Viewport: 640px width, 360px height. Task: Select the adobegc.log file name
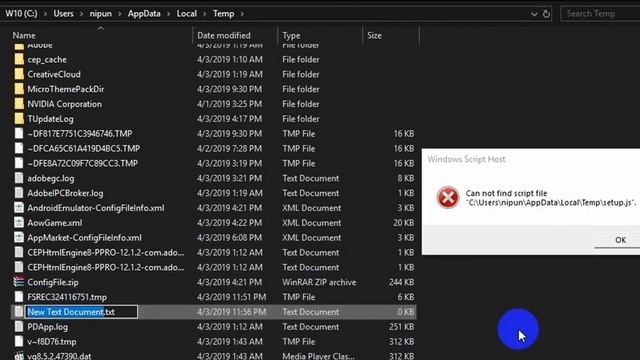51,178
